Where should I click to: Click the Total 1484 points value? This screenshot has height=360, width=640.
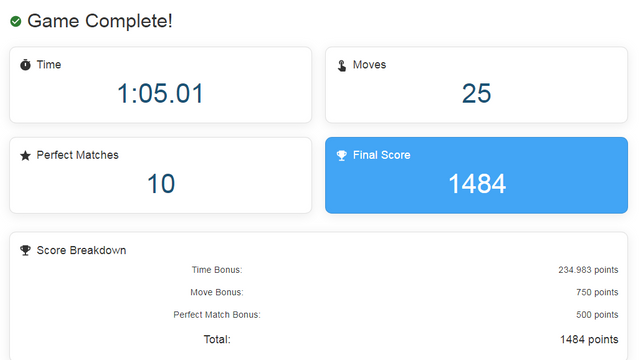click(589, 340)
